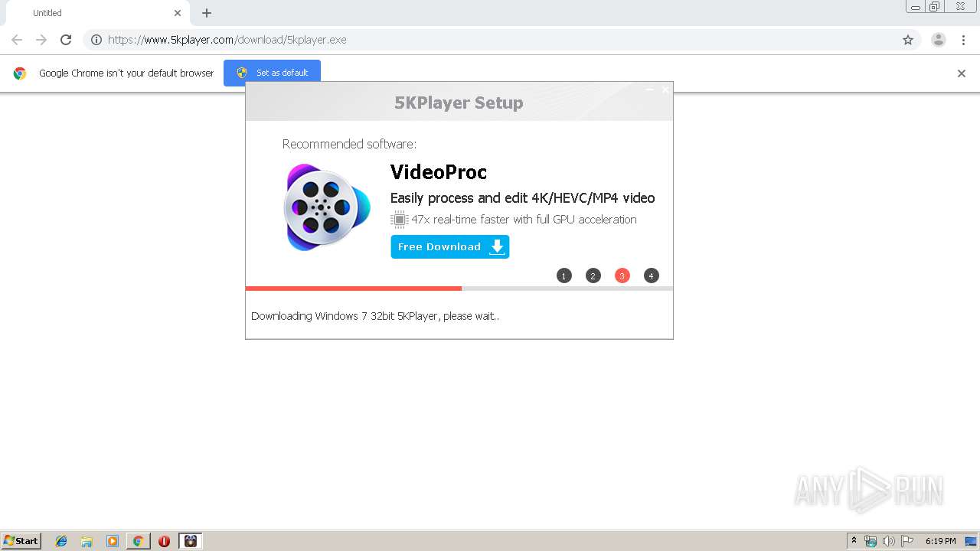The image size is (980, 551).
Task: Select the active slide 3 indicator
Action: (622, 275)
